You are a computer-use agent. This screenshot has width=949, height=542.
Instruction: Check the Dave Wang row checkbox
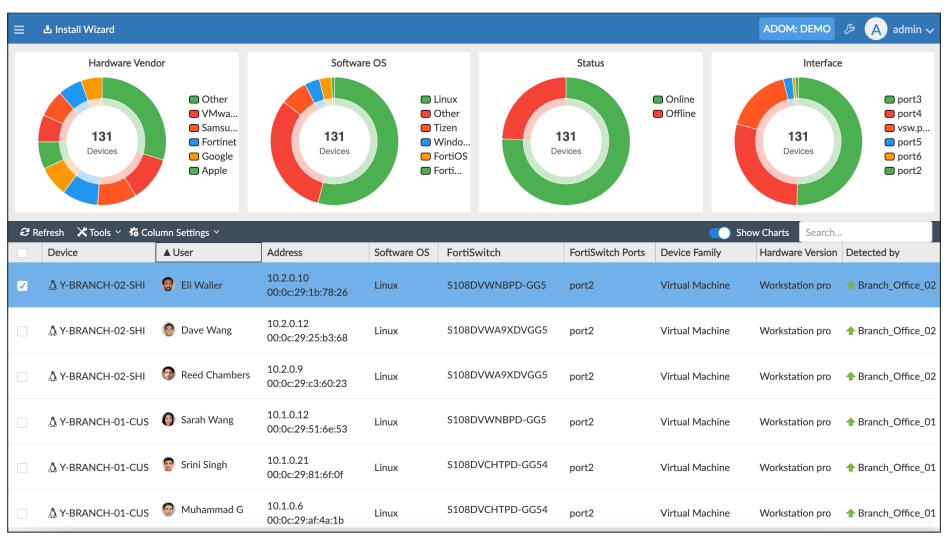(x=22, y=331)
